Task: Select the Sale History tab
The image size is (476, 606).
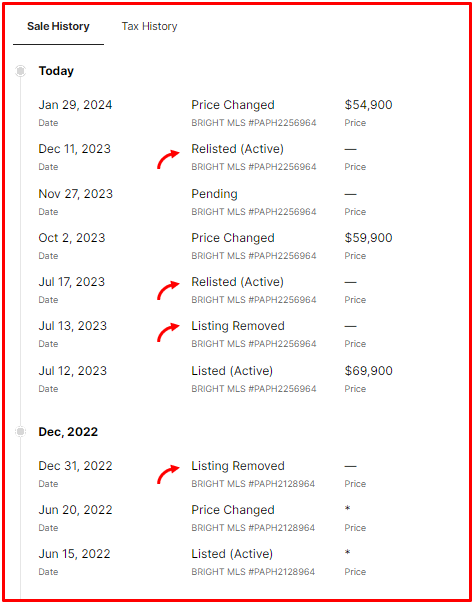Action: pos(58,26)
